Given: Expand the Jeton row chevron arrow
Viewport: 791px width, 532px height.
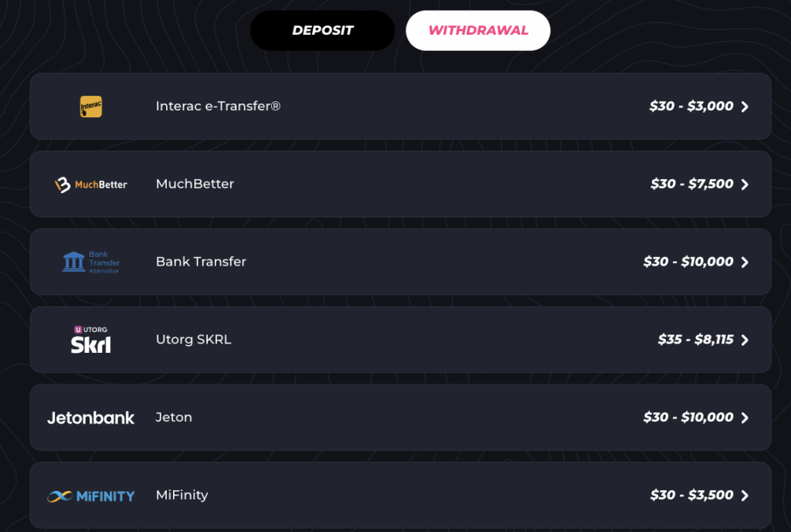Looking at the screenshot, I should [745, 418].
